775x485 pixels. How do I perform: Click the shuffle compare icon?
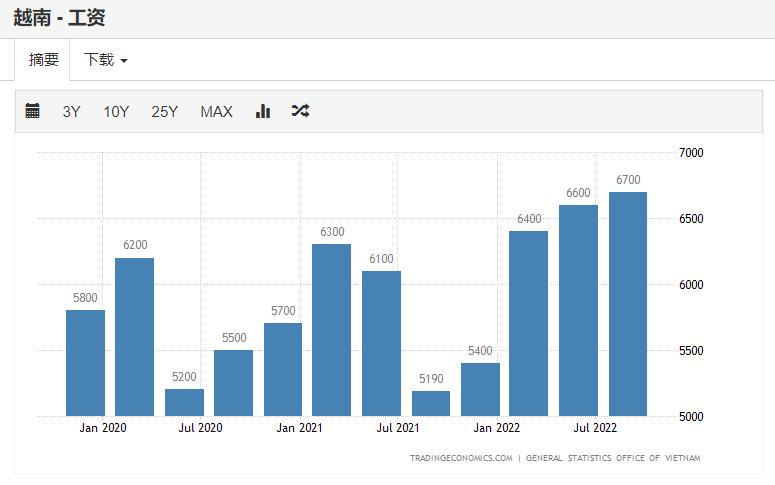(x=300, y=111)
